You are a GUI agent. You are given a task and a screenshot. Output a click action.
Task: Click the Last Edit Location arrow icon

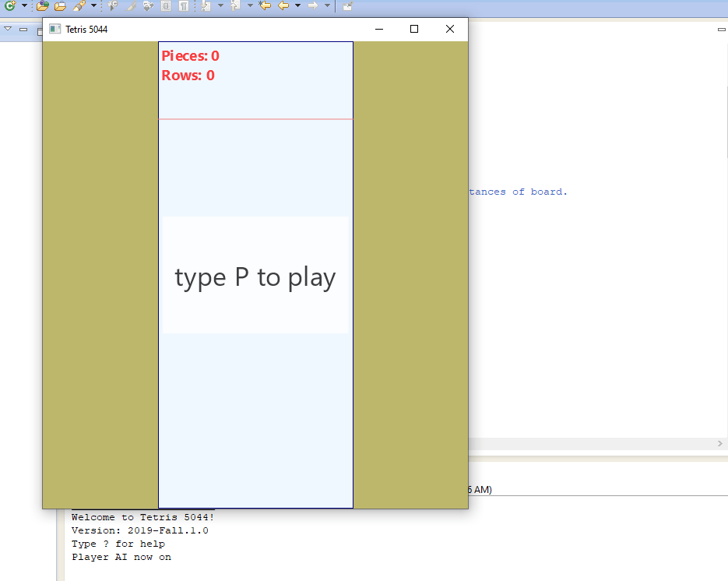click(x=265, y=5)
